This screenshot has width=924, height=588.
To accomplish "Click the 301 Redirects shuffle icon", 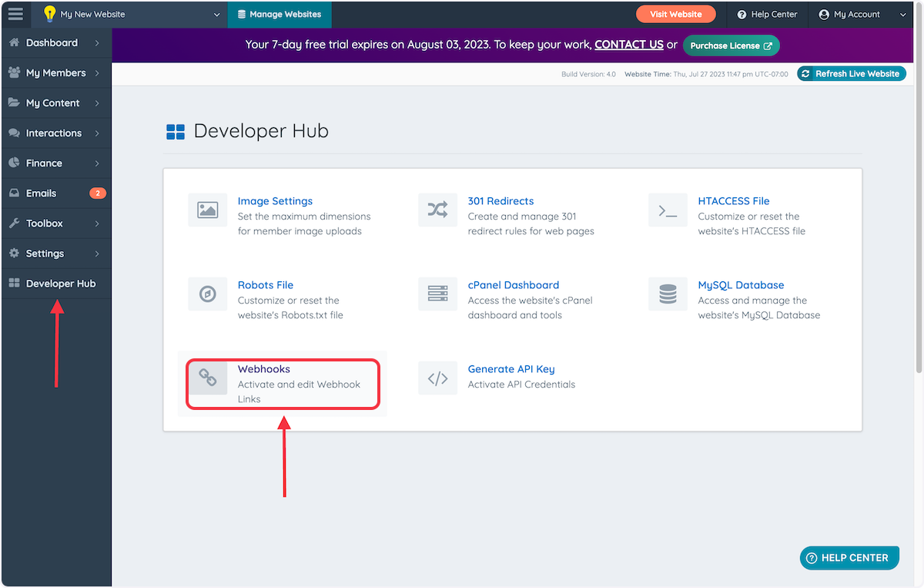I will tap(437, 210).
